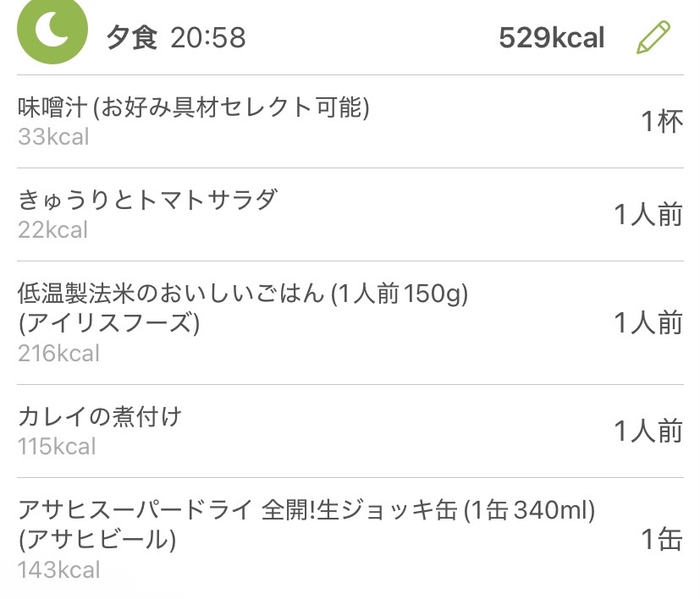Click the 529kcal meal total

pyautogui.click(x=551, y=39)
